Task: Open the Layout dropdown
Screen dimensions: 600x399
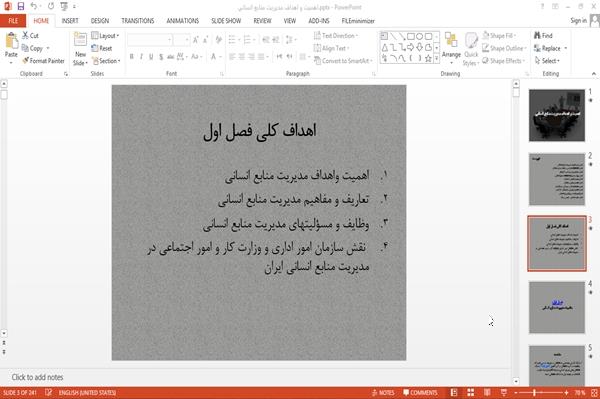Action: (x=105, y=36)
